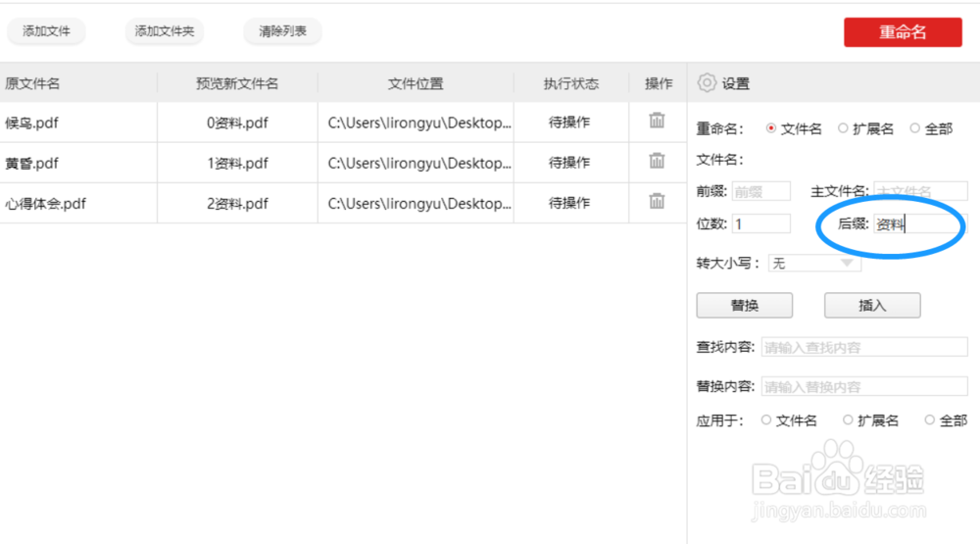
Task: Click the 执行状态 column header
Action: click(570, 83)
